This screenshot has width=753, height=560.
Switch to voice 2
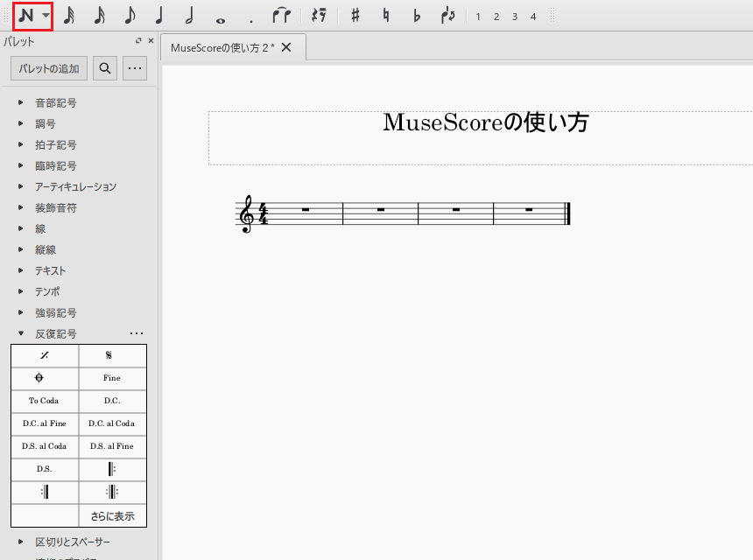tap(496, 17)
